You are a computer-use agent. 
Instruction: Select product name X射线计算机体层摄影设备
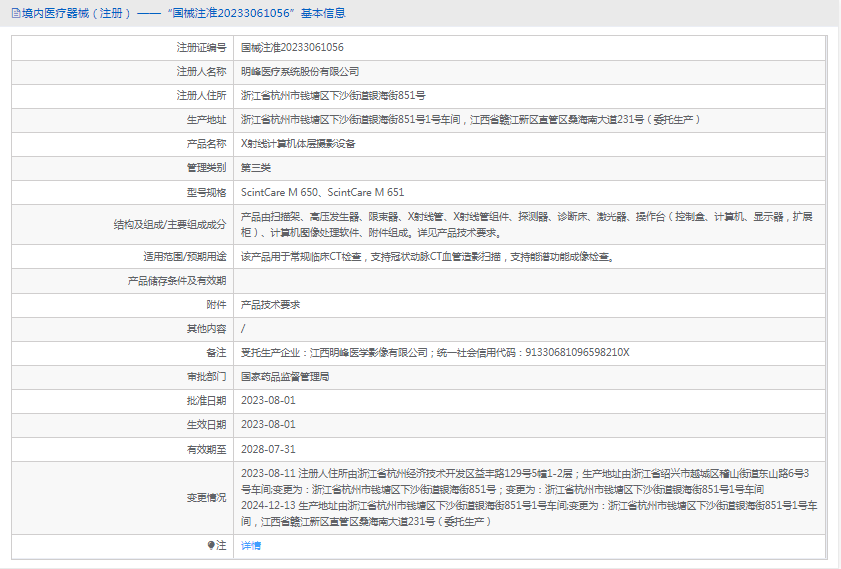[x=298, y=144]
